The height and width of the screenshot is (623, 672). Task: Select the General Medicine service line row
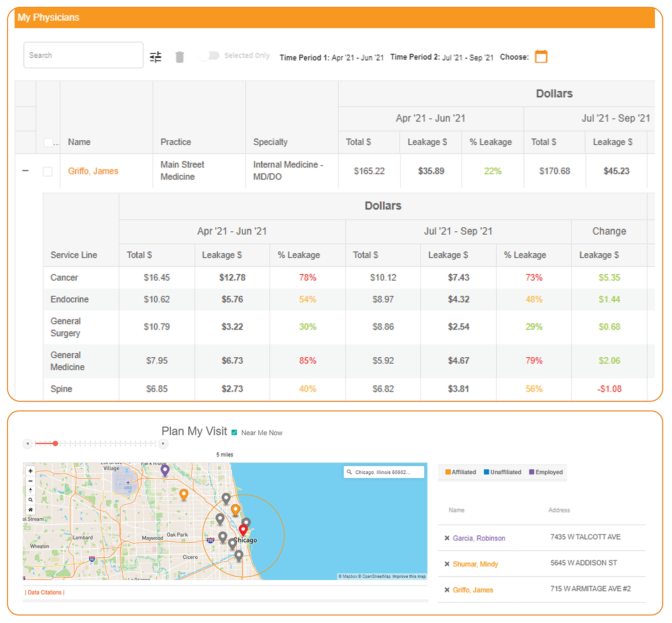click(349, 361)
